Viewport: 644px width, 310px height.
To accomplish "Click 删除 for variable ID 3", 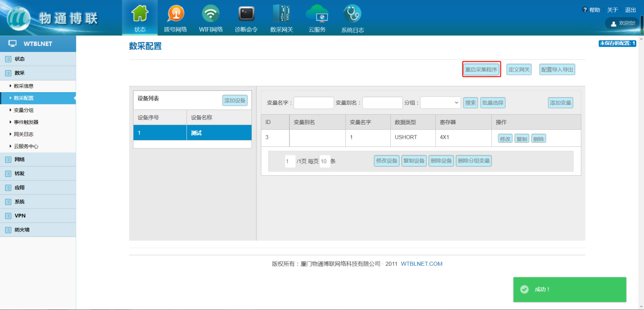I will [538, 139].
